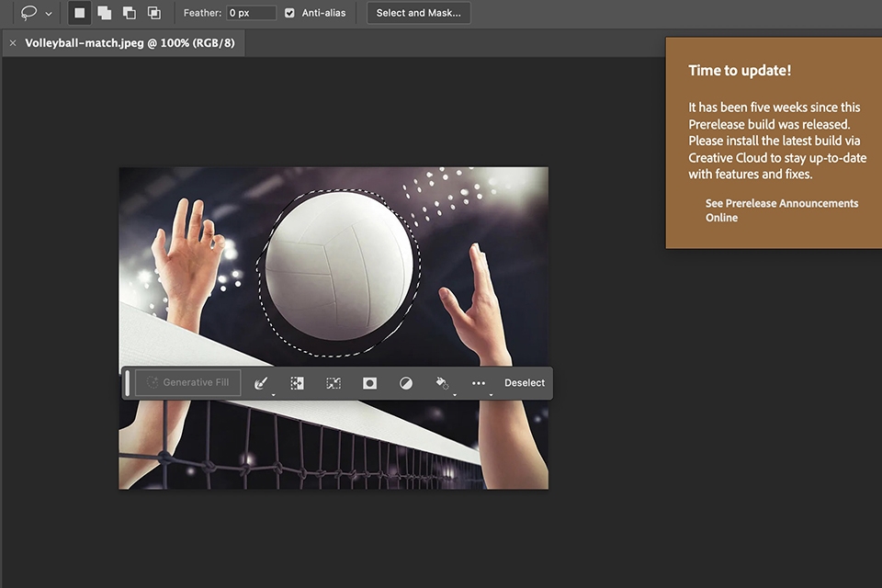Click the Invert selection icon

coord(297,382)
